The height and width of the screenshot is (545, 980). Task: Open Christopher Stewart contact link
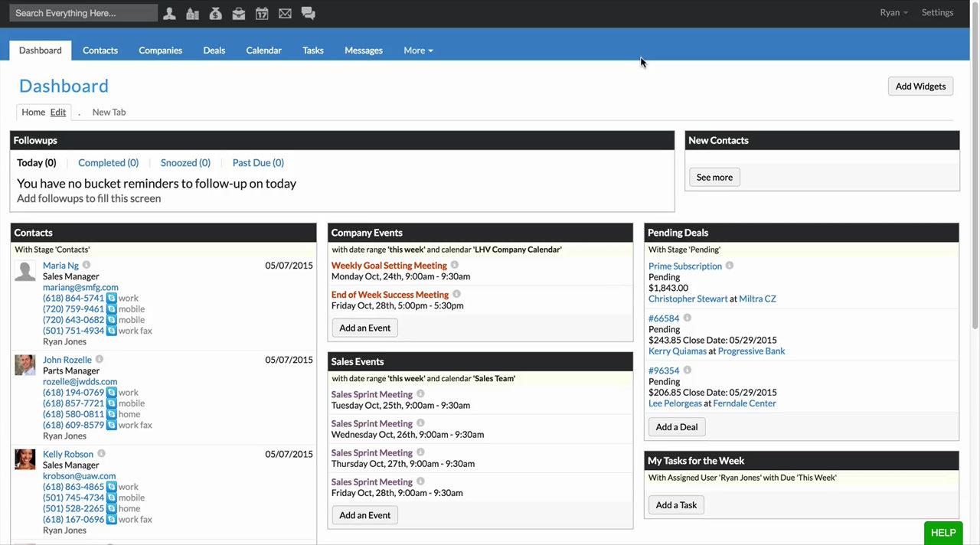pos(688,299)
